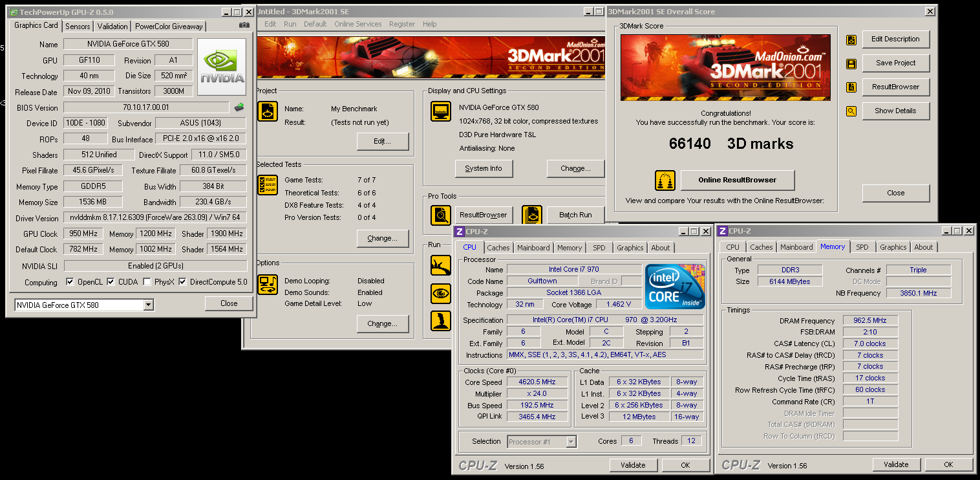This screenshot has width=980, height=480.
Task: Click the BIOS save chip icon in GPU-Z
Action: (239, 107)
